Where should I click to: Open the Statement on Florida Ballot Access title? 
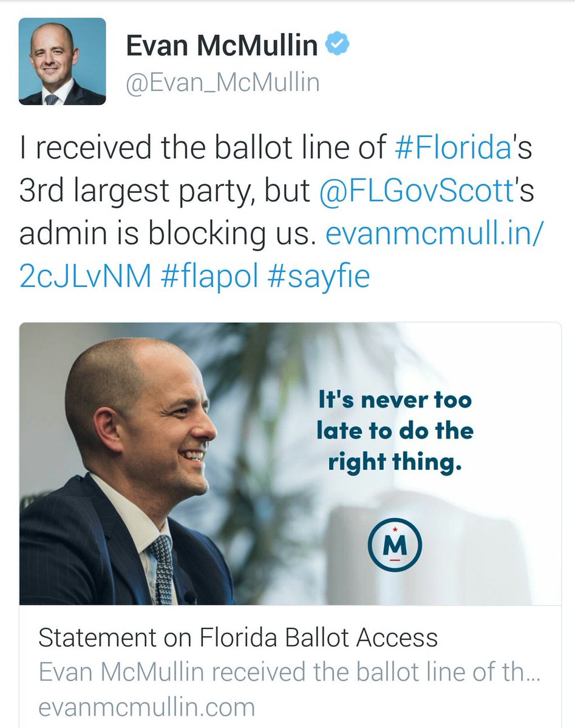point(237,638)
